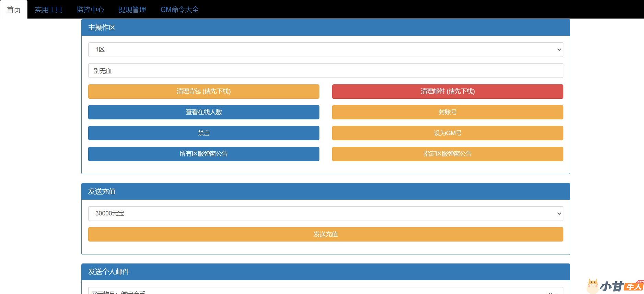This screenshot has height=294, width=644.
Task: Click the 封账号 button
Action: [x=447, y=112]
